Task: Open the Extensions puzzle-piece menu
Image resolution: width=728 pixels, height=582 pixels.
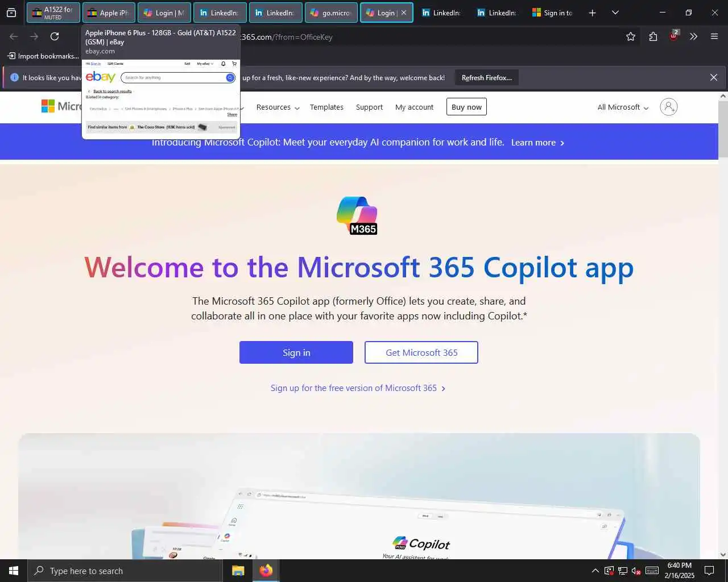Action: [x=653, y=36]
